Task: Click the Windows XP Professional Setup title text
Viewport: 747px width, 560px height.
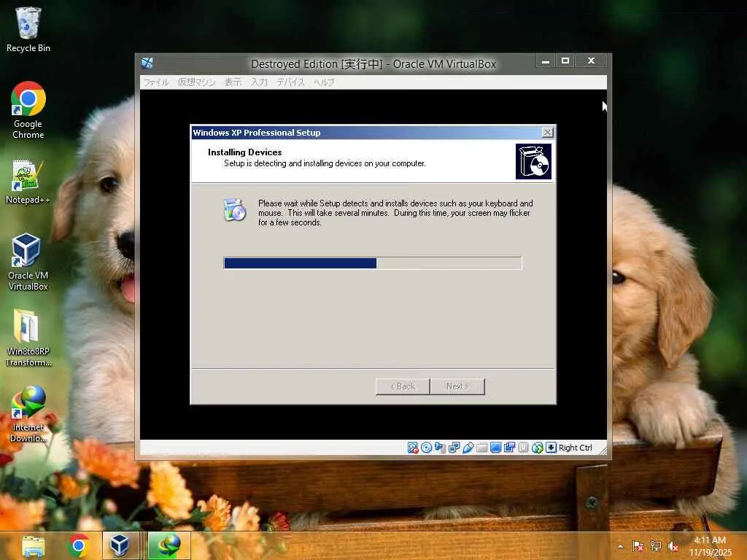Action: (x=256, y=133)
